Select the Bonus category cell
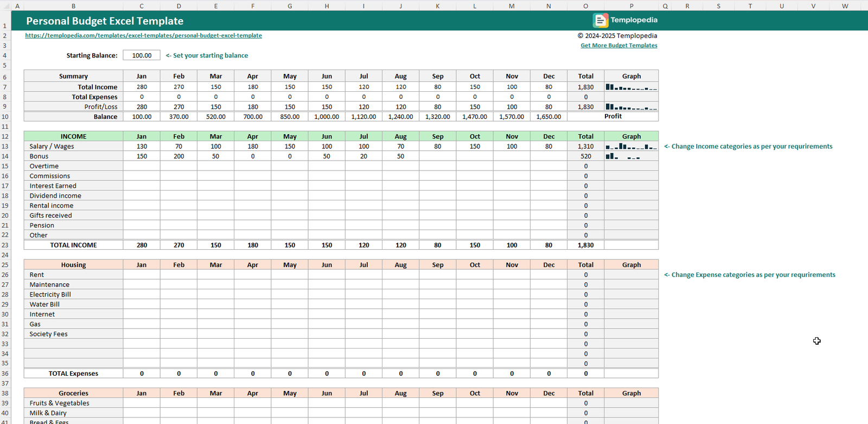 [x=73, y=156]
